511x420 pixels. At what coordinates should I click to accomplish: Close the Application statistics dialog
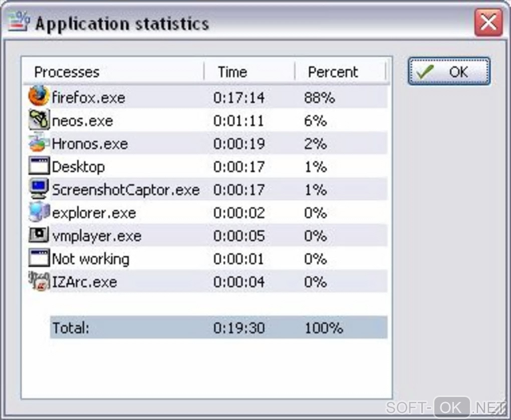[x=488, y=23]
